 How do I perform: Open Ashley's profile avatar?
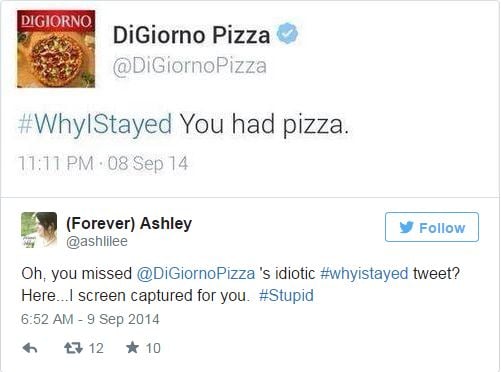point(39,230)
